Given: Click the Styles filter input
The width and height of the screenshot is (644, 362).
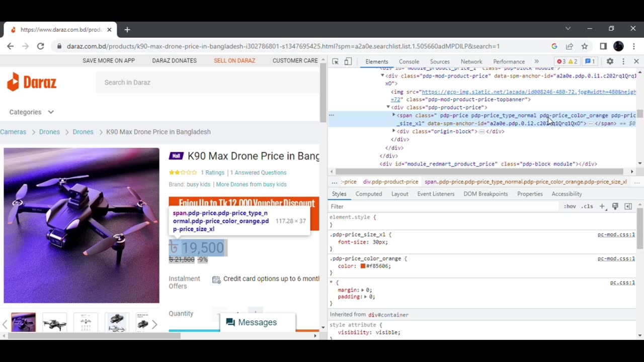Looking at the screenshot, I should pyautogui.click(x=443, y=206).
